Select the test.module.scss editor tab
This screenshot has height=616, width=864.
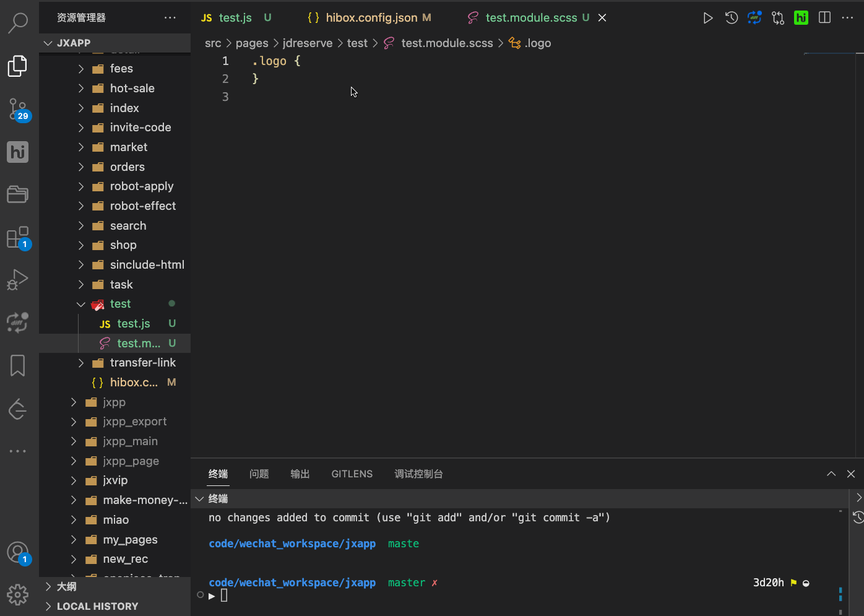(x=531, y=18)
